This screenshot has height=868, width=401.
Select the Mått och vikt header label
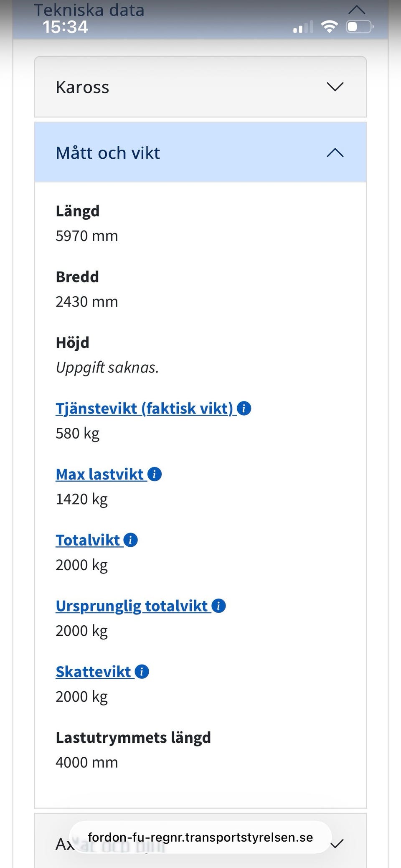click(x=108, y=153)
